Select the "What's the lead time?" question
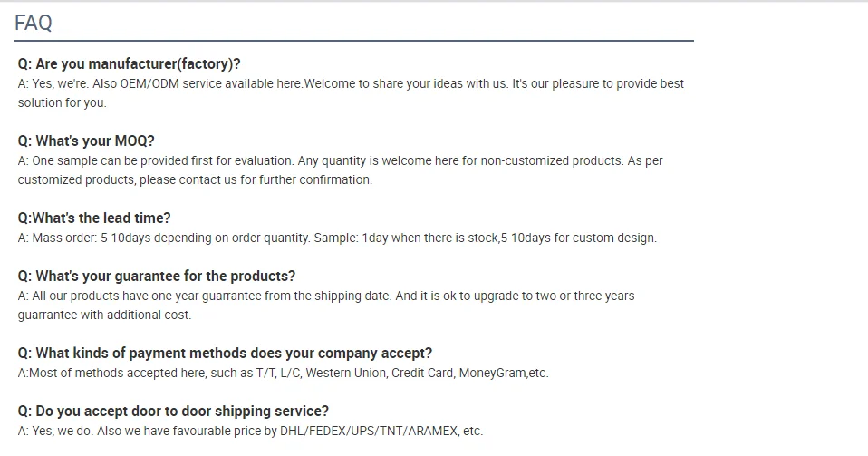The image size is (868, 456). (94, 218)
